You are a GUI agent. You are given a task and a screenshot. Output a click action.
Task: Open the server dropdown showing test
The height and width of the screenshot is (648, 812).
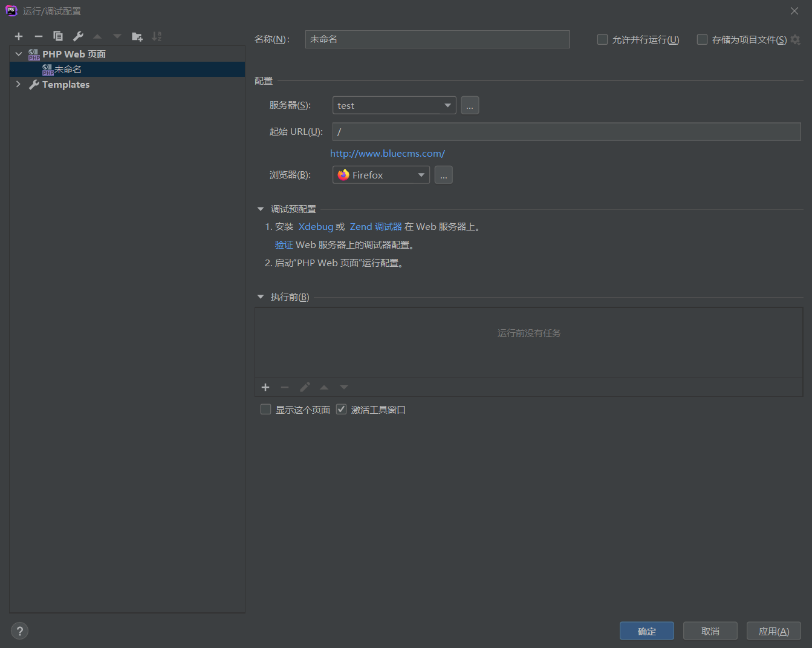[394, 105]
